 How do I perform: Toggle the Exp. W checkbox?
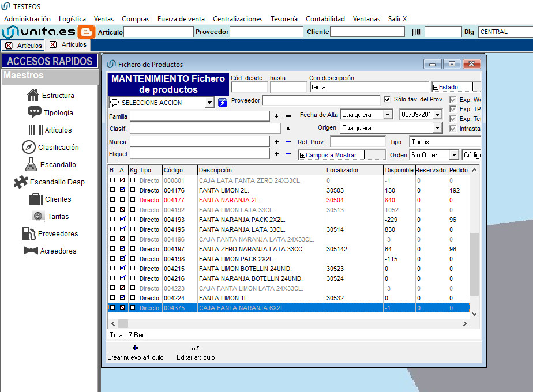click(453, 100)
